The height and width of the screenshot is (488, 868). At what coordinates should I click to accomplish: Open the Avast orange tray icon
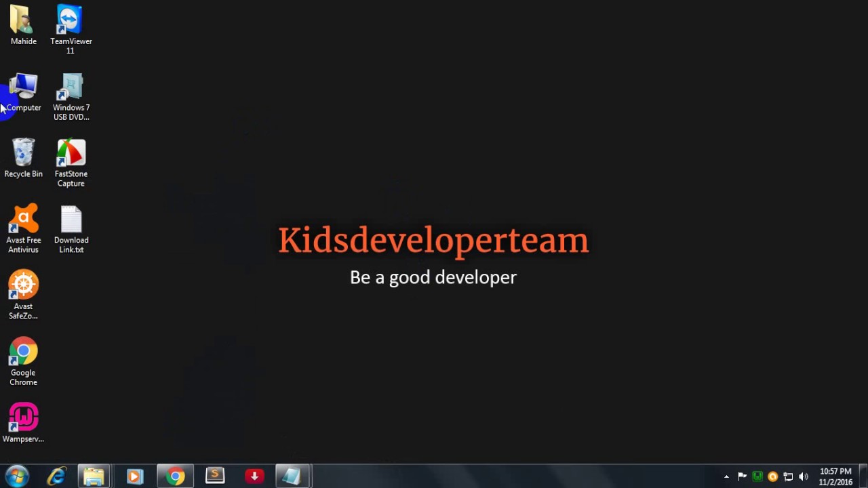click(772, 476)
